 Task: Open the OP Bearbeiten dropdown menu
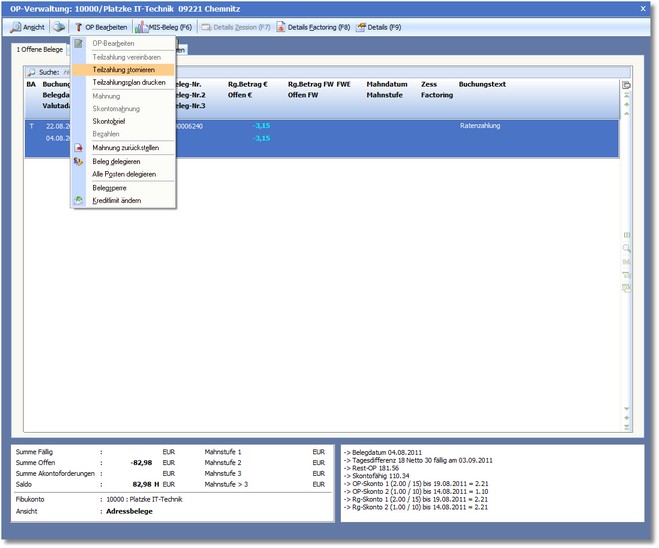pos(101,27)
